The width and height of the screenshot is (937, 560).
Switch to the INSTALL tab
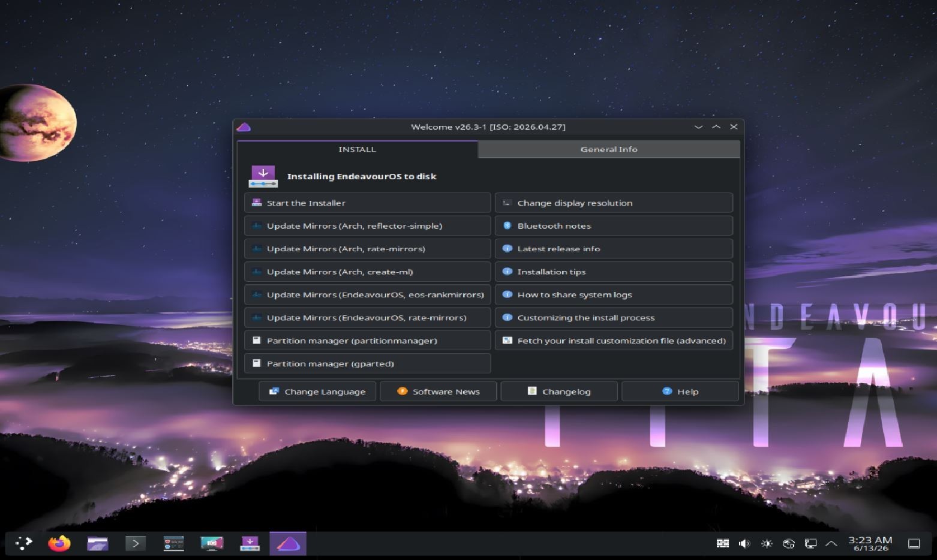358,149
